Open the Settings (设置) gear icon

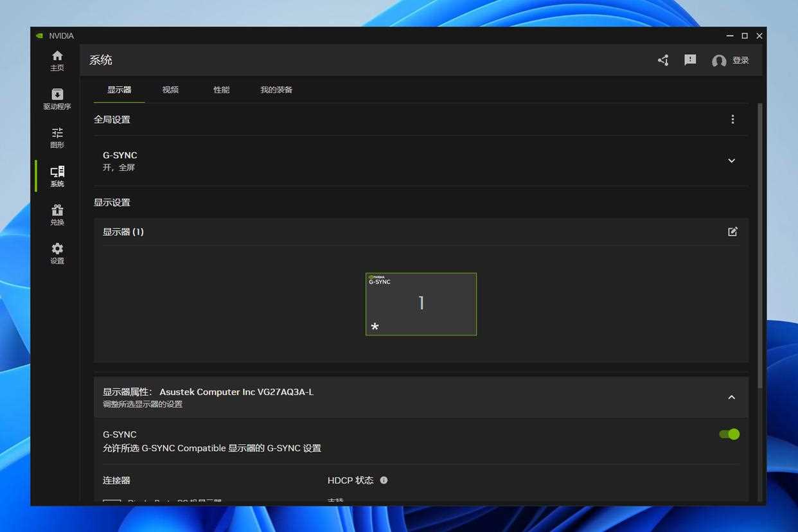(57, 253)
